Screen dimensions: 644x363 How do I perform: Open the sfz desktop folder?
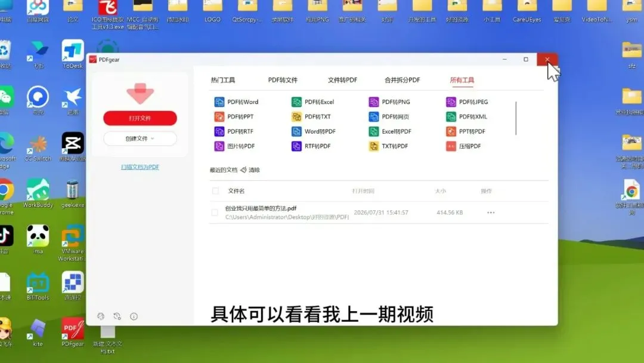[x=631, y=55]
